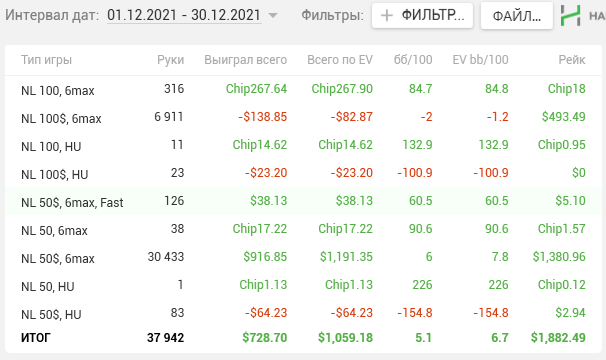Click the ИТОГ totals row

(x=303, y=338)
